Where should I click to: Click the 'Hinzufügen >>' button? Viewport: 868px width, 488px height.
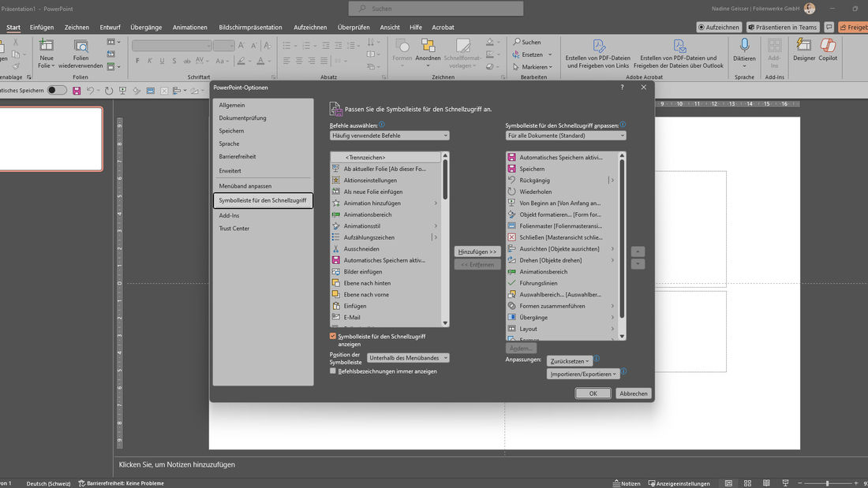point(477,251)
